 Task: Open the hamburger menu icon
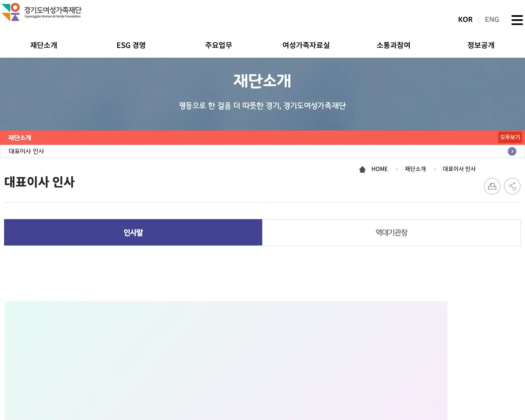[517, 20]
